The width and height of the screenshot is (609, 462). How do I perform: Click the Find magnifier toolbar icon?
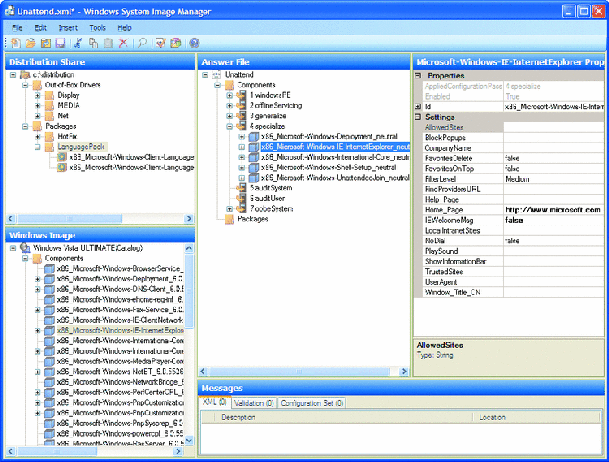(x=142, y=43)
